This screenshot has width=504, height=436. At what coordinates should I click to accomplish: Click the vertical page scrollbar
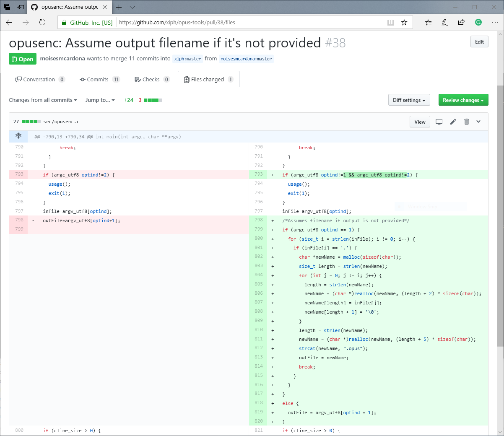click(500, 215)
